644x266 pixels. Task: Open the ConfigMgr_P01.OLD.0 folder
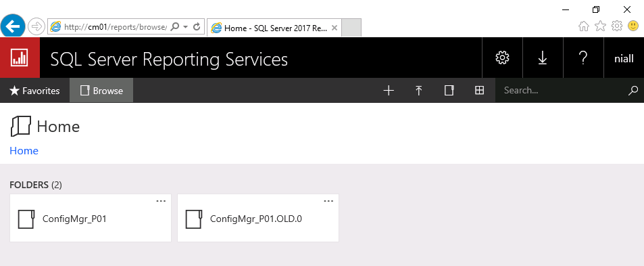258,219
